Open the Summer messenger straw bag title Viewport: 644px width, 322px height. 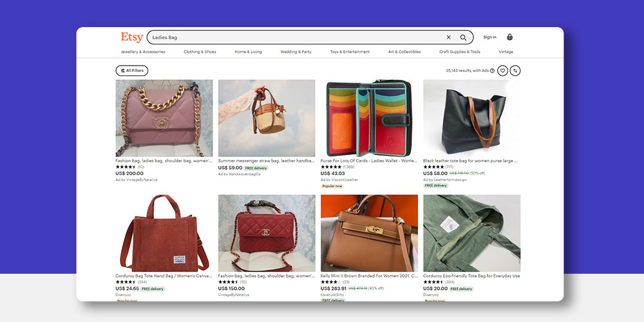click(x=267, y=161)
